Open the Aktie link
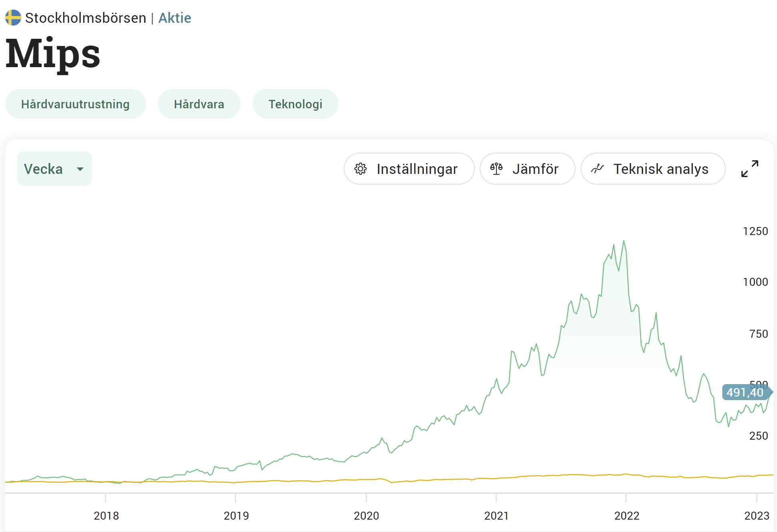This screenshot has height=532, width=777. 175,18
